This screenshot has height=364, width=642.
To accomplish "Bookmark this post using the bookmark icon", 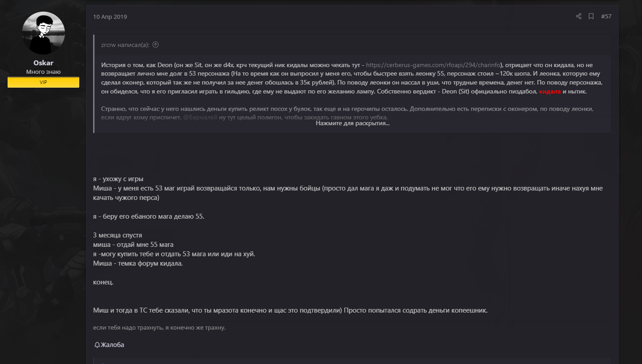I will pyautogui.click(x=591, y=17).
